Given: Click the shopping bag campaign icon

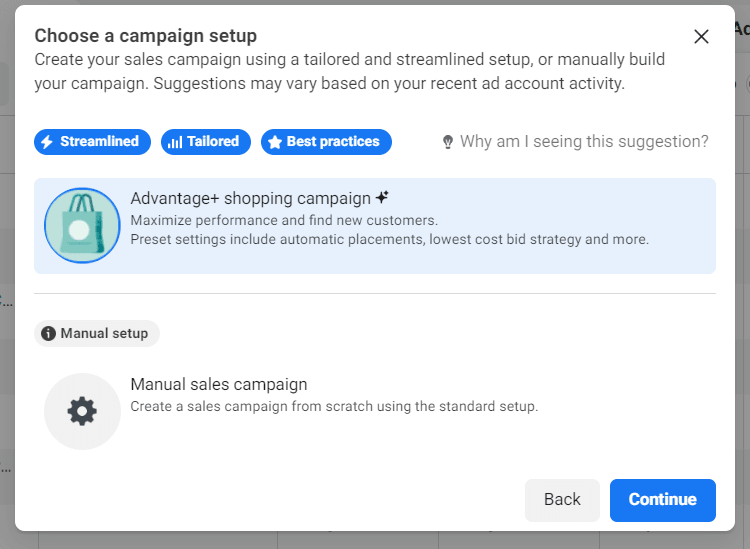Looking at the screenshot, I should pos(82,225).
